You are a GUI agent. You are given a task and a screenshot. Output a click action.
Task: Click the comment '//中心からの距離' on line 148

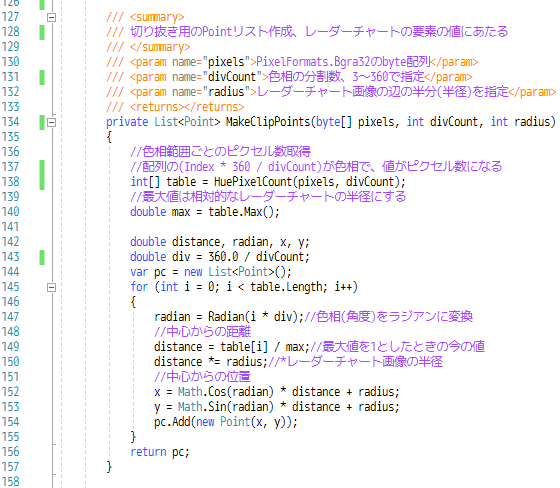202,332
